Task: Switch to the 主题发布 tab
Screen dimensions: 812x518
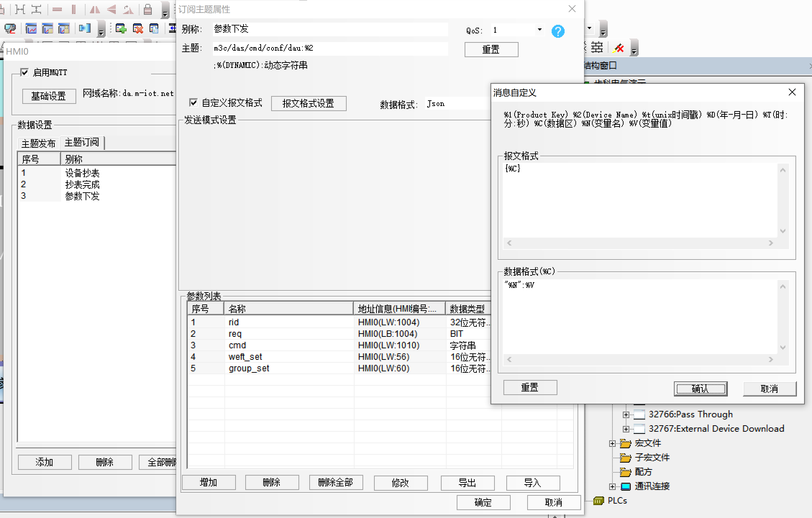Action: click(38, 143)
